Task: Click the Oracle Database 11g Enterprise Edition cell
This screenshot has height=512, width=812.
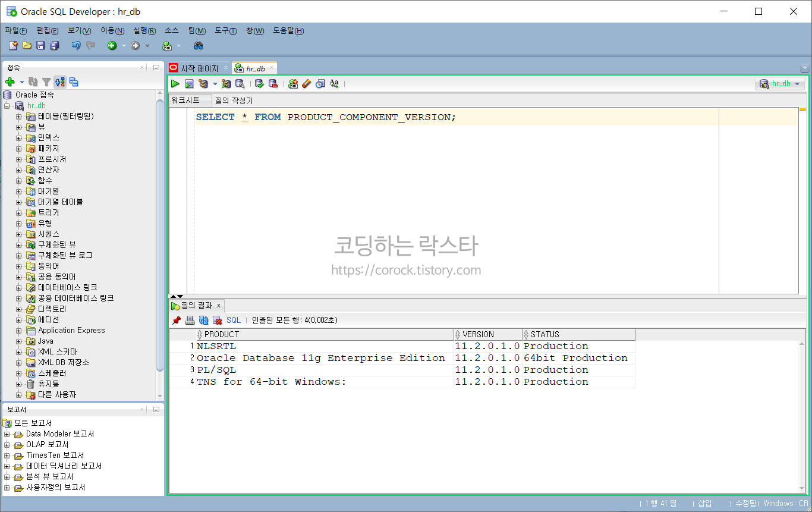Action: [324, 358]
